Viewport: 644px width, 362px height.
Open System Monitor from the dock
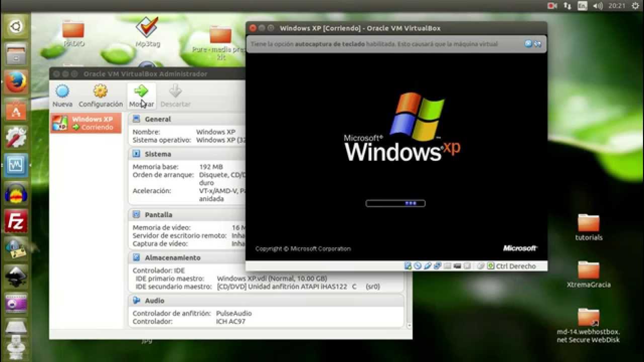16,164
